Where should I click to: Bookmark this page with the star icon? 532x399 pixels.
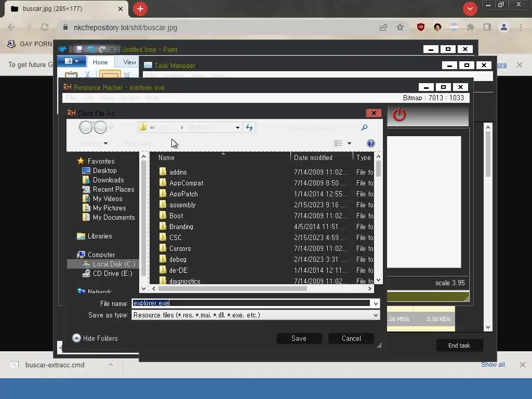click(400, 27)
